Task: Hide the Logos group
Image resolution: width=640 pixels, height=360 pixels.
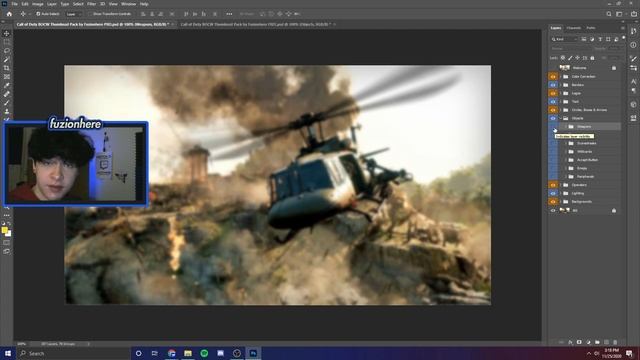Action: click(553, 93)
